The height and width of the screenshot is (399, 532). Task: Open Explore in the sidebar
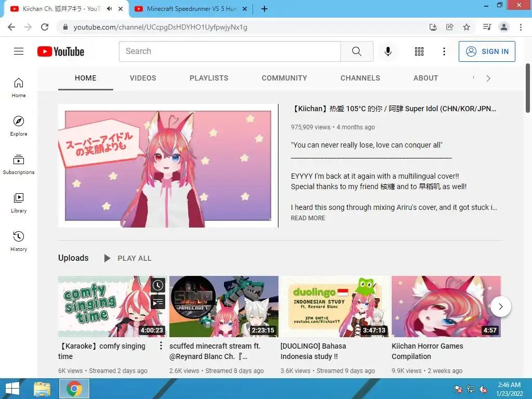coord(19,126)
